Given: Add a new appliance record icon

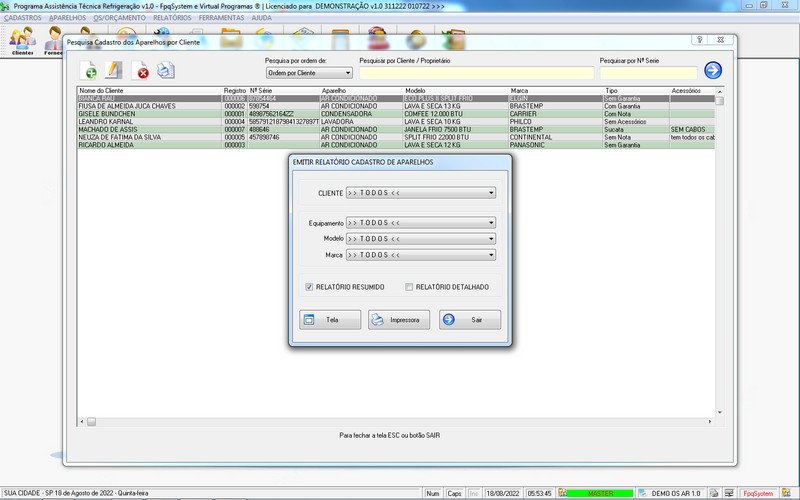Looking at the screenshot, I should [x=89, y=70].
